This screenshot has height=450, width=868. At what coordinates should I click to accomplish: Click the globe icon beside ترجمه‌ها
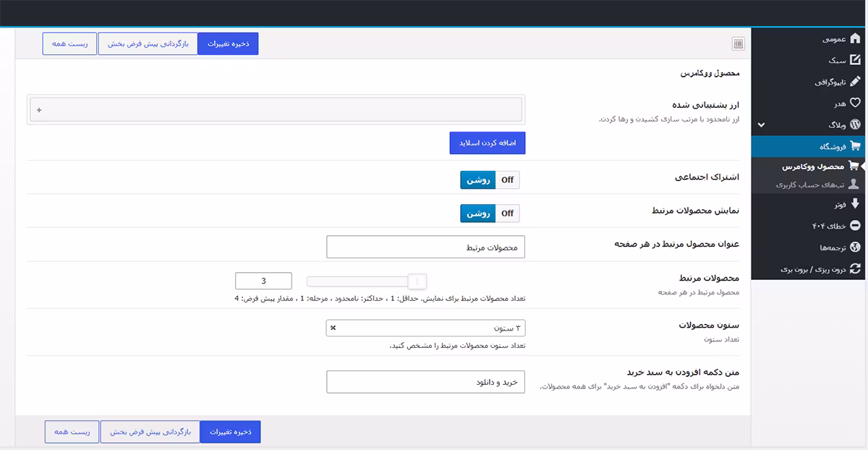pyautogui.click(x=855, y=247)
